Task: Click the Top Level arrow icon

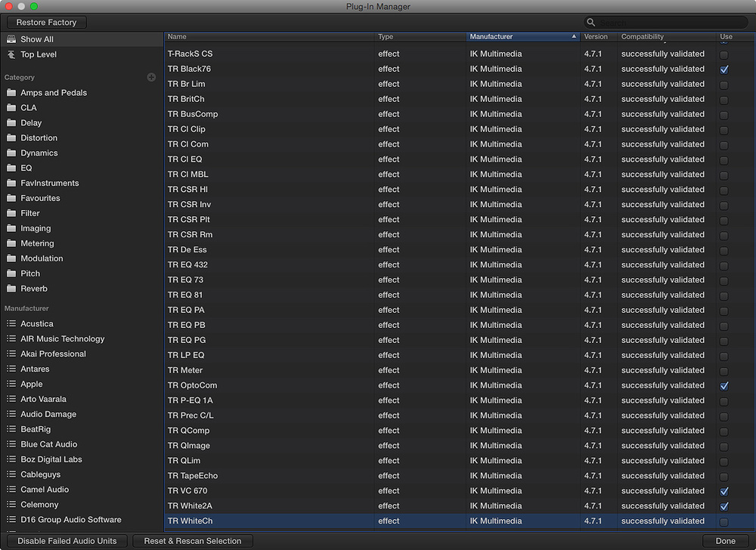Action: tap(11, 54)
